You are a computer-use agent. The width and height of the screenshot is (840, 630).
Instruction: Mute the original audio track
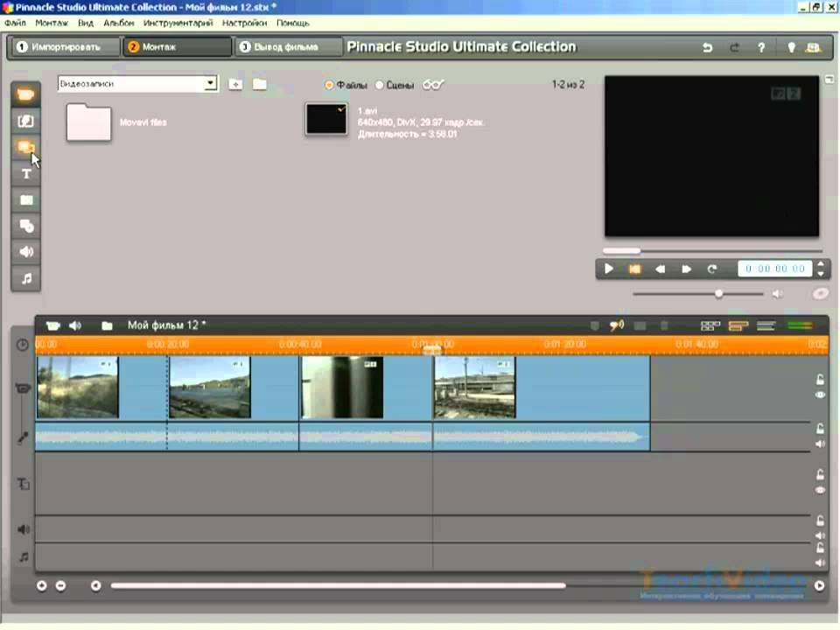820,444
